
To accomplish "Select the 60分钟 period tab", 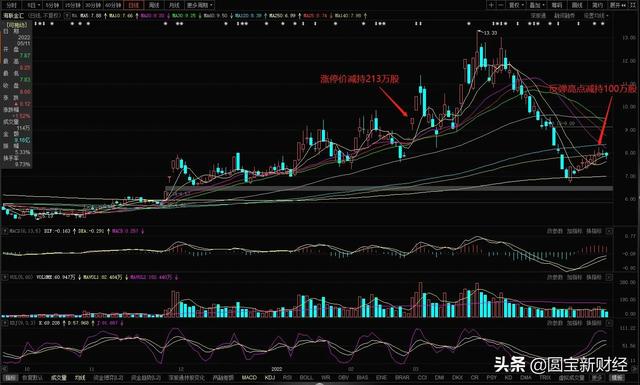I will pyautogui.click(x=113, y=5).
